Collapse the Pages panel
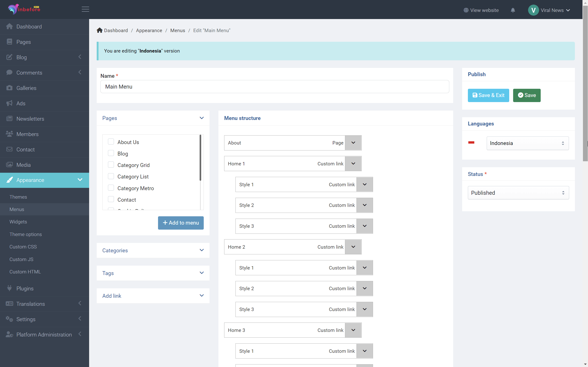588x367 pixels. (x=202, y=118)
